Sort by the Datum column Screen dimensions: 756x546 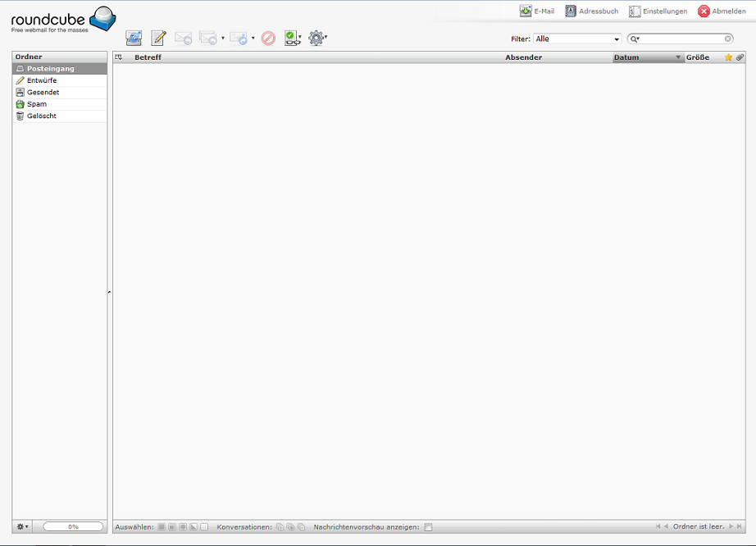(648, 57)
